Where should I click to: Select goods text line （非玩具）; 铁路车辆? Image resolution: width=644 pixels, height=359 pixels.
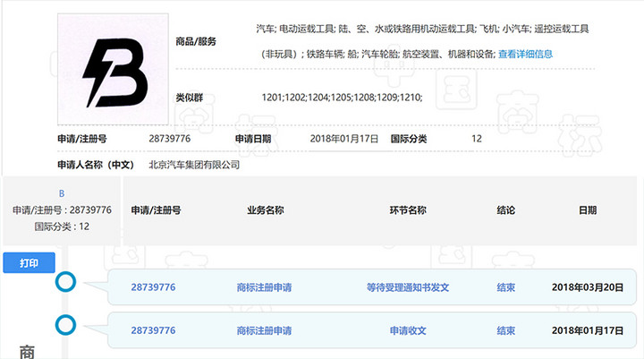pos(378,54)
